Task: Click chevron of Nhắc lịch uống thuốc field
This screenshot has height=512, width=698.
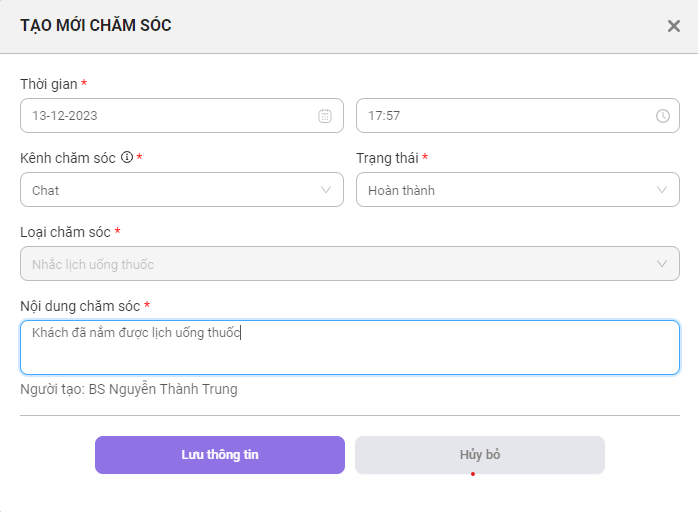Action: [662, 264]
